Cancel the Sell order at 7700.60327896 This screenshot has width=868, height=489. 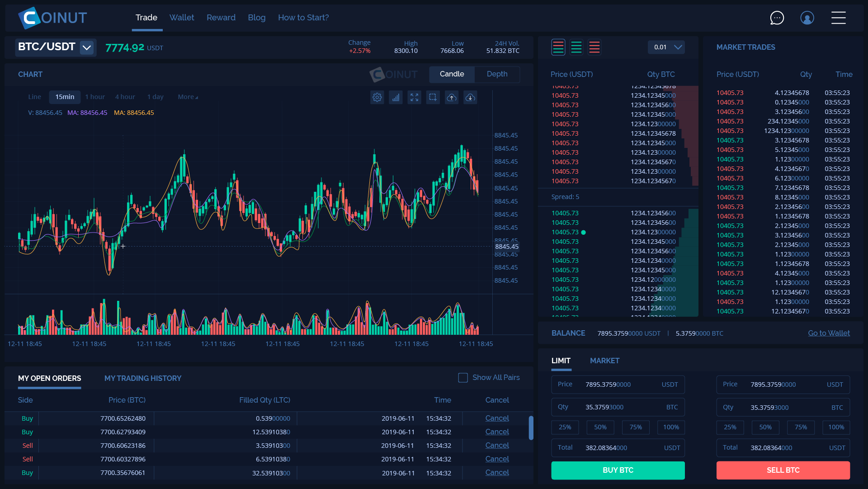(x=497, y=459)
